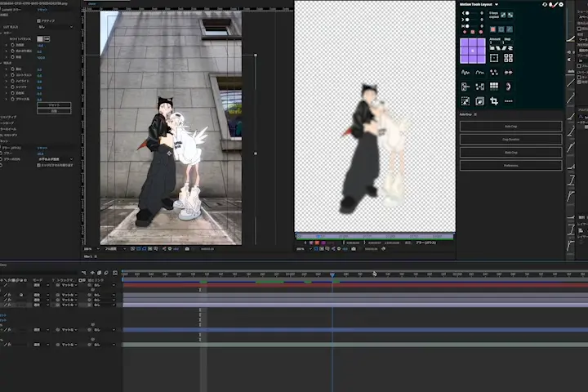Screen dimensions: 588x392
Task: Toggle the repeat edge pixels checkbox
Action: pyautogui.click(x=38, y=166)
